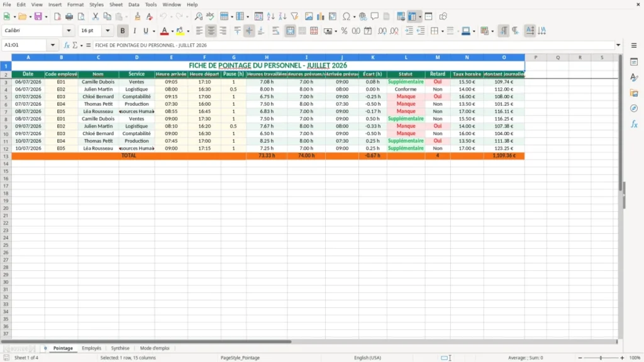Toggle Wrap Text
The image size is (644, 362).
coord(275,31)
